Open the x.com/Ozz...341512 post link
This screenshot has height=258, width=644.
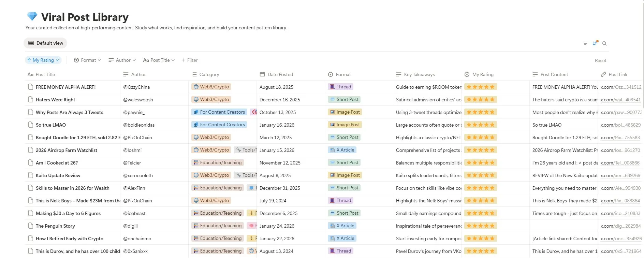coord(621,87)
